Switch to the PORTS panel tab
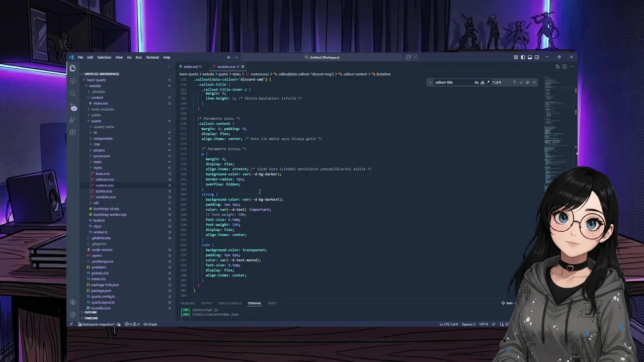Viewport: 644px width, 362px height. pos(272,303)
